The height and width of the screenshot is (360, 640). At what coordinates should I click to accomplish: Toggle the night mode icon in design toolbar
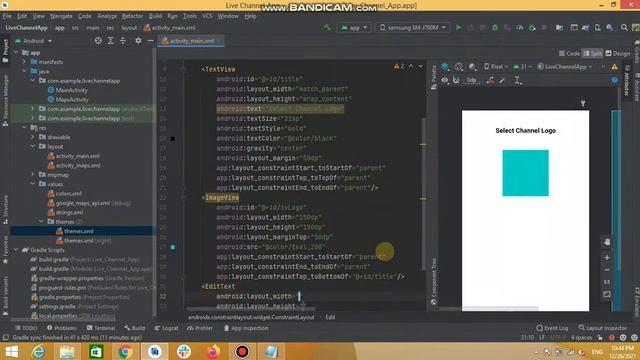tap(472, 67)
